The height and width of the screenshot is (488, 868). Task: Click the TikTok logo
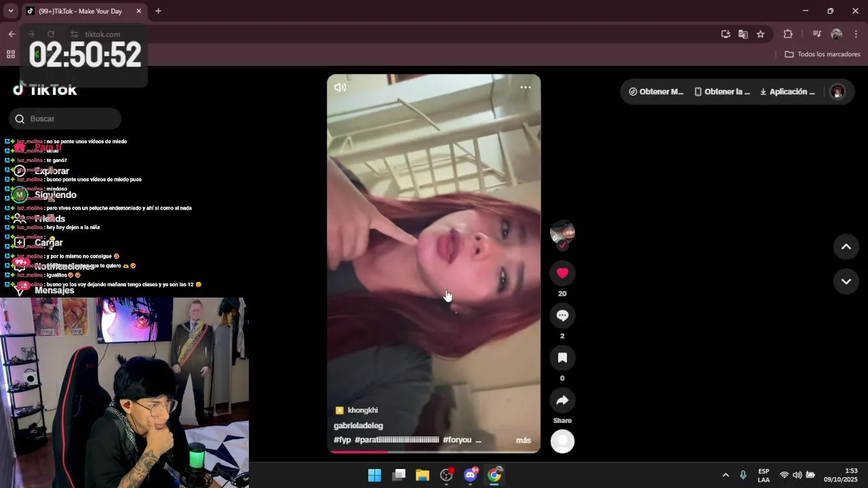click(x=45, y=89)
